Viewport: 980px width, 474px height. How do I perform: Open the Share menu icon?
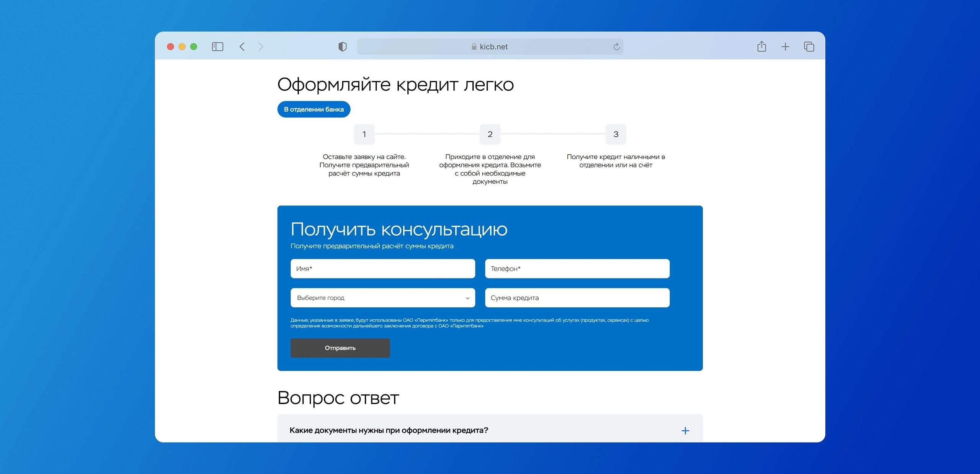pos(761,47)
